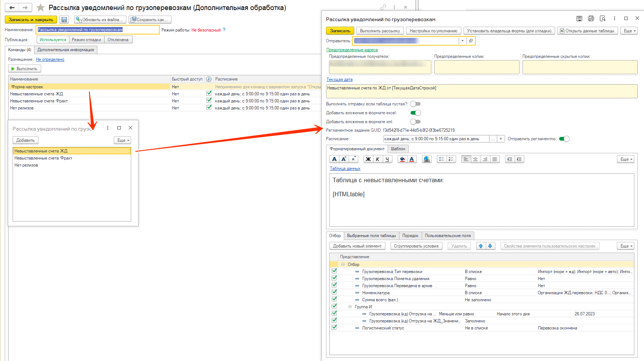The height and width of the screenshot is (361, 644).
Task: Move the filter element down
Action: pos(490,246)
